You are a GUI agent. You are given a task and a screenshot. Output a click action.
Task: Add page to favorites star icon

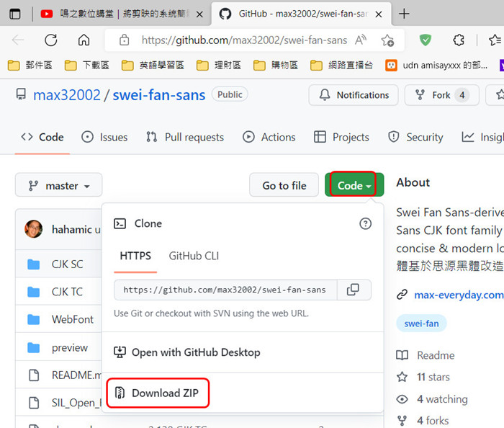[387, 40]
